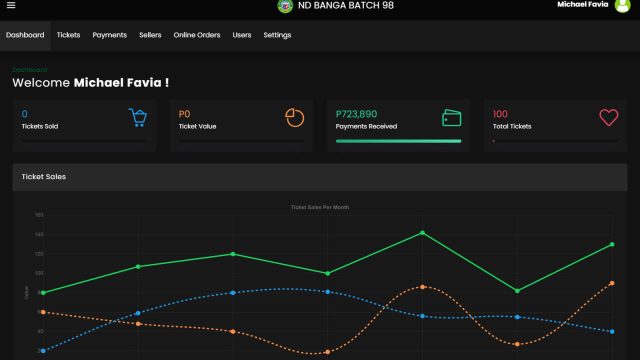This screenshot has height=360, width=640.
Task: Click the Total Tickets progress bar
Action: [555, 141]
